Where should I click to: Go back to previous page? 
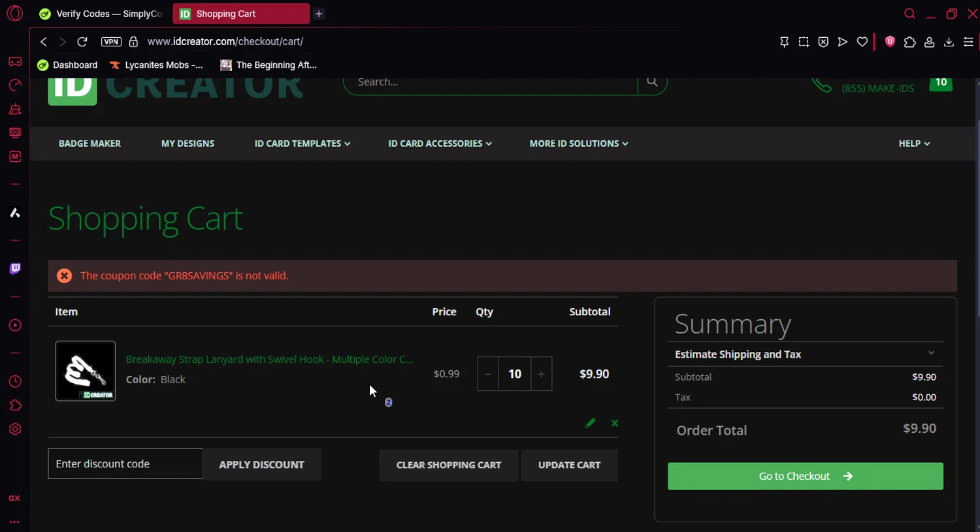[x=44, y=42]
